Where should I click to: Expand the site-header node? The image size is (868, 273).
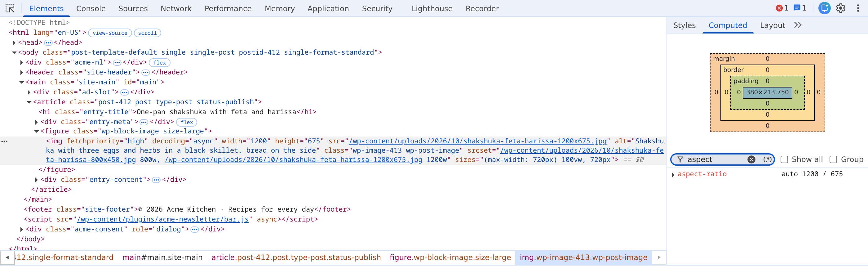tap(22, 73)
